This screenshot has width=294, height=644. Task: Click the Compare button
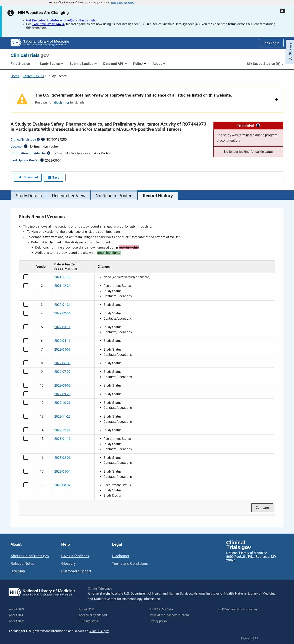point(262,507)
